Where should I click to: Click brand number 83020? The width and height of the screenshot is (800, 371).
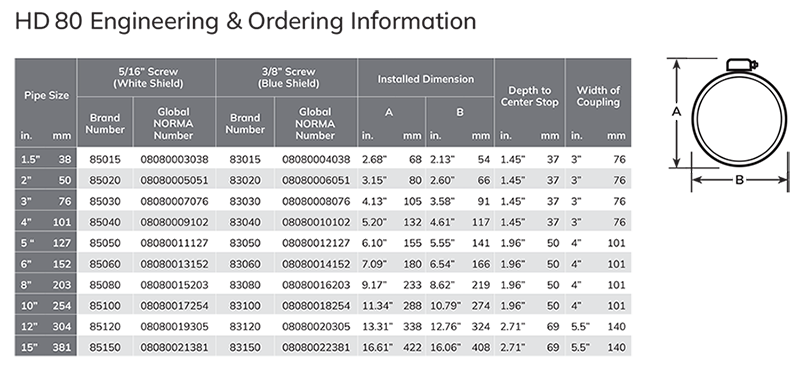(x=245, y=180)
